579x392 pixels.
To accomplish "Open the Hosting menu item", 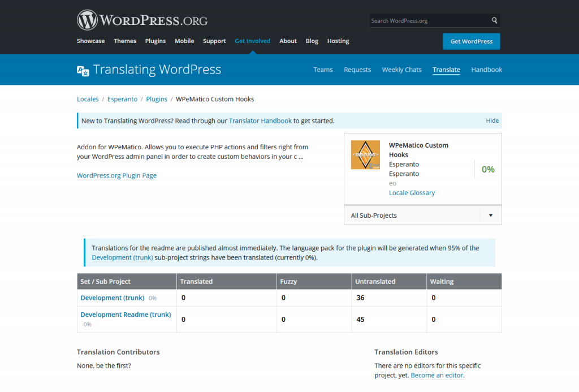I will point(338,41).
